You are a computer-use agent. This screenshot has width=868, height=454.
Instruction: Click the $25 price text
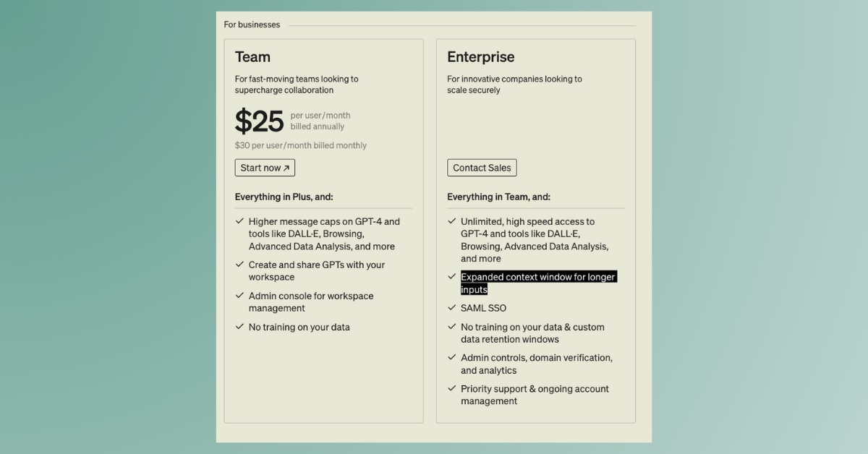pyautogui.click(x=259, y=121)
